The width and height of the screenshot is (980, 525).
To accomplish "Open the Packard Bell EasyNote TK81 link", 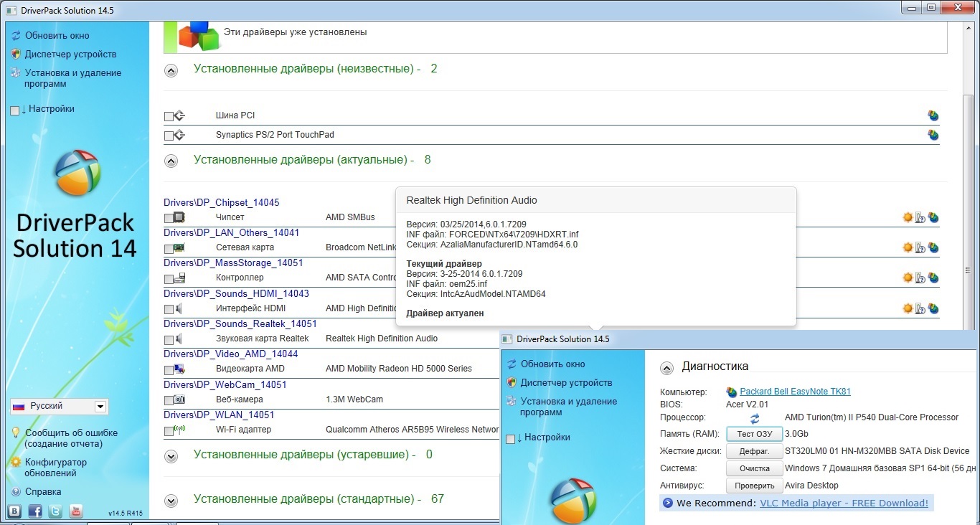I will click(x=795, y=392).
